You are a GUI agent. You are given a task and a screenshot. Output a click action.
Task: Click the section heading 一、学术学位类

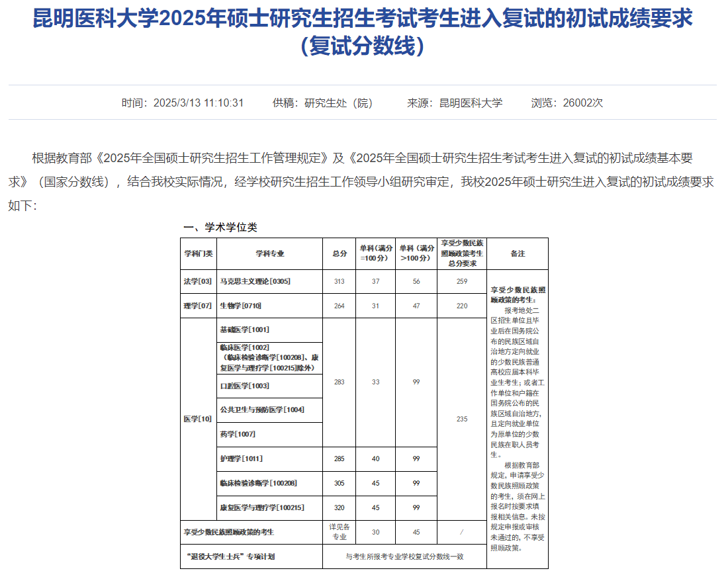(x=220, y=228)
